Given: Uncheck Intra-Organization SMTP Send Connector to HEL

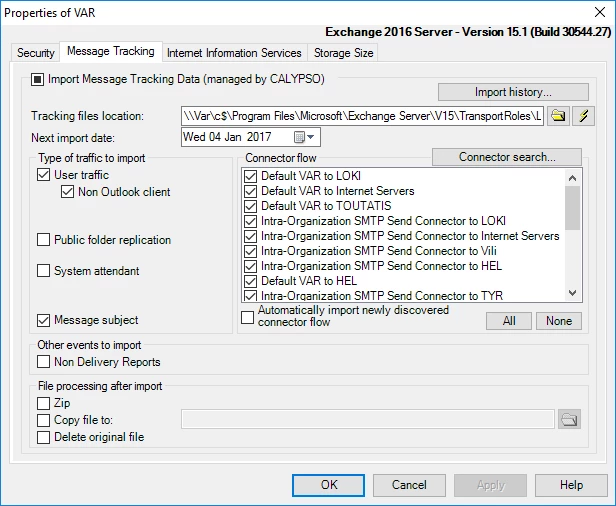Looking at the screenshot, I should (250, 266).
